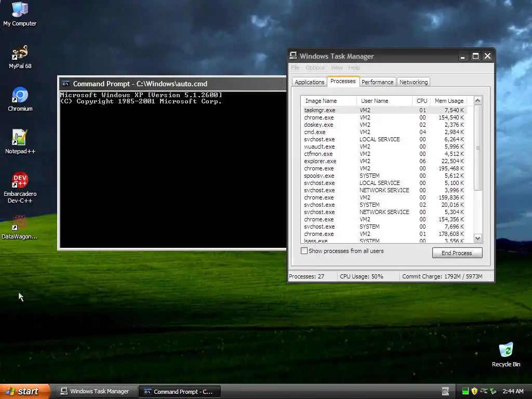The height and width of the screenshot is (399, 532).
Task: Select the DataWagon desktop shortcut
Action: [x=19, y=227]
